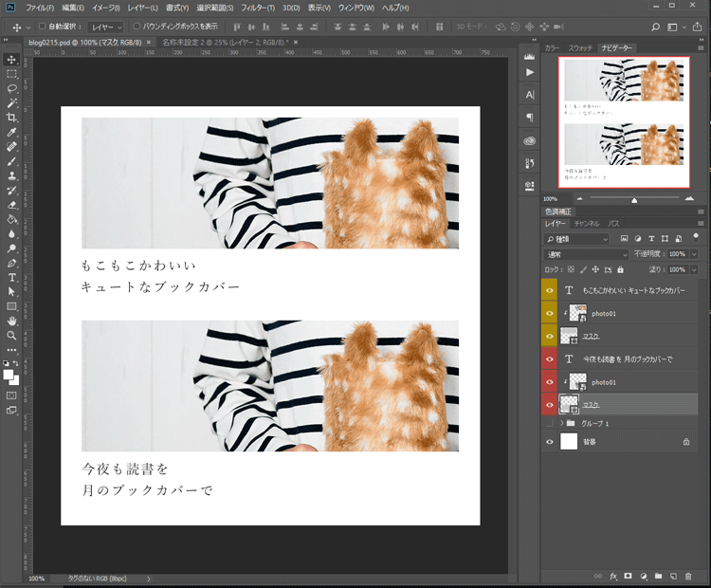Image resolution: width=711 pixels, height=588 pixels.
Task: Switch to the スウォッチ tab
Action: point(580,48)
